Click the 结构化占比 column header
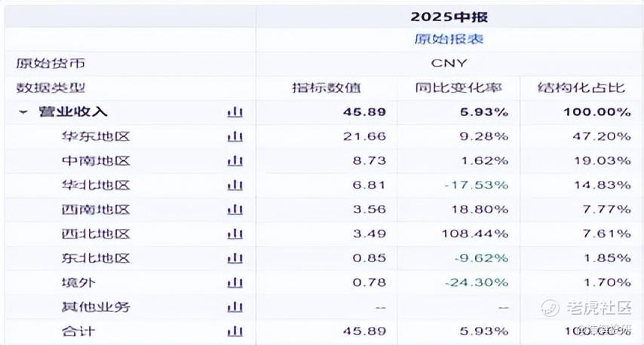 (x=581, y=88)
